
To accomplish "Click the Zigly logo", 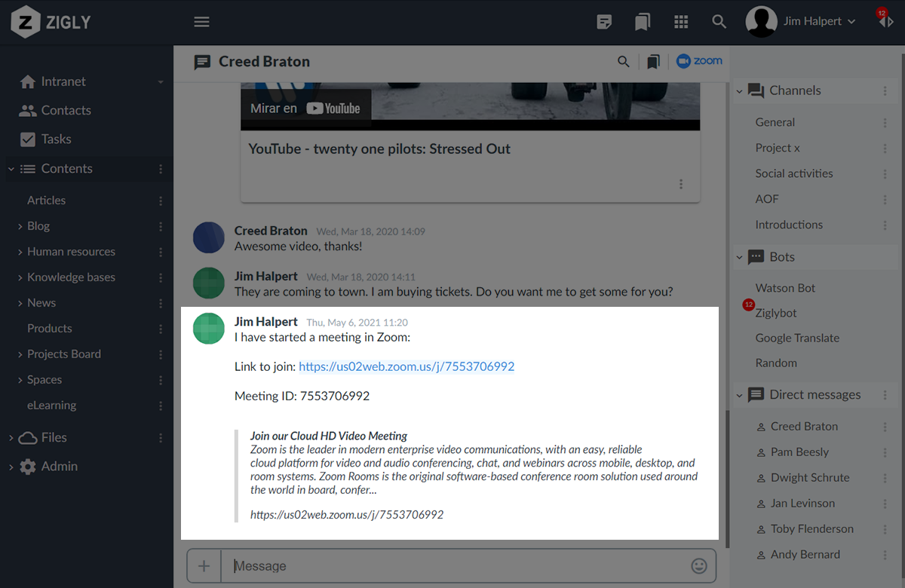I will 51,22.
